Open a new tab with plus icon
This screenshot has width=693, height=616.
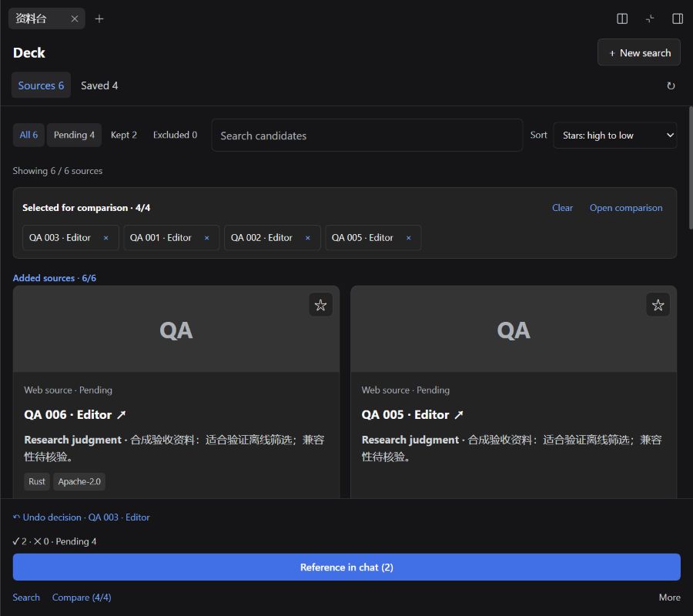pyautogui.click(x=99, y=18)
